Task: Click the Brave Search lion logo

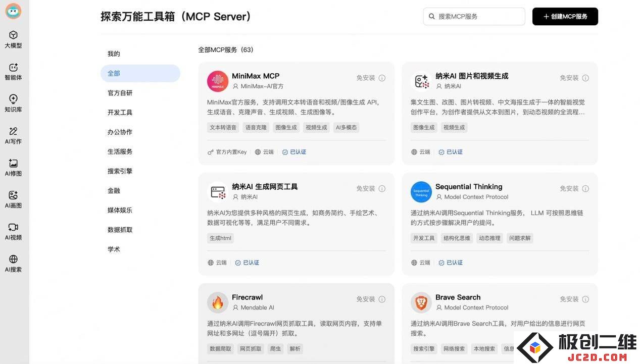Action: (x=421, y=302)
